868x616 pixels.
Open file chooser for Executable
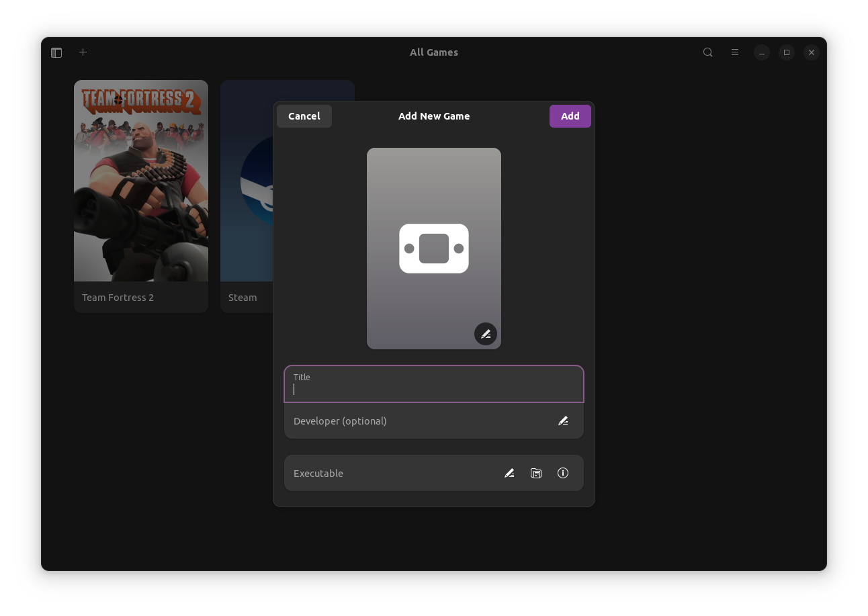536,474
